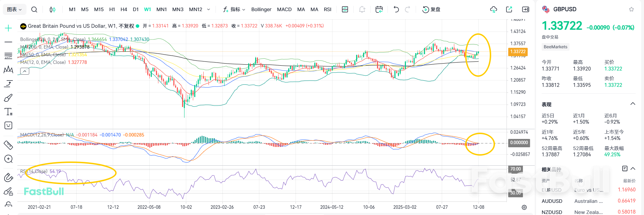Undo the last chart action

pyautogui.click(x=396, y=9)
